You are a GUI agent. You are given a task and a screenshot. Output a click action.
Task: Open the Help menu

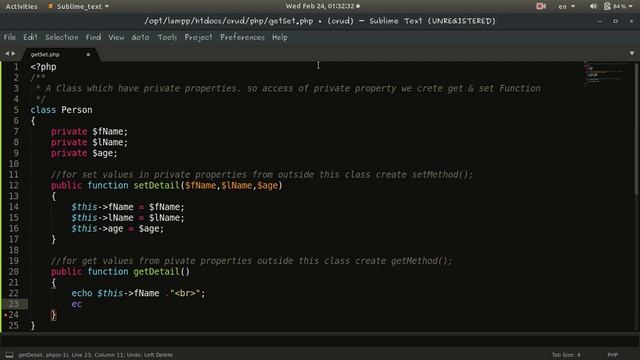click(x=280, y=37)
